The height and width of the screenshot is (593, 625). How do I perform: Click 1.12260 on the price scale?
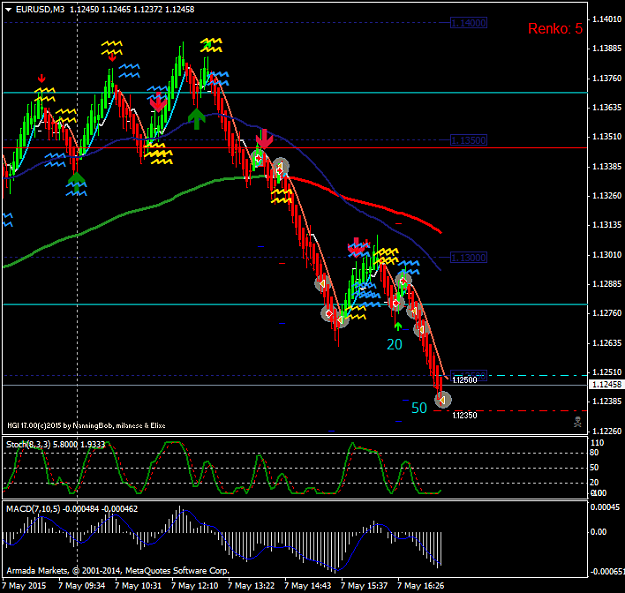[607, 431]
